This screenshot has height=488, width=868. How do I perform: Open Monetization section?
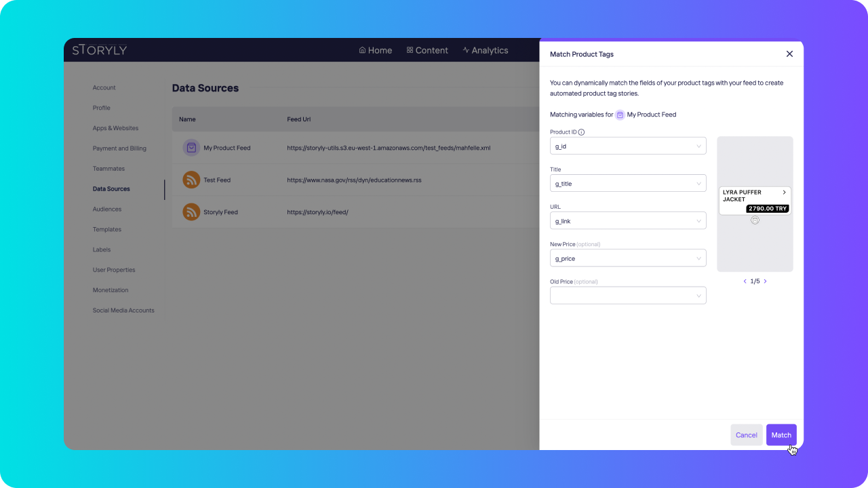pos(111,290)
